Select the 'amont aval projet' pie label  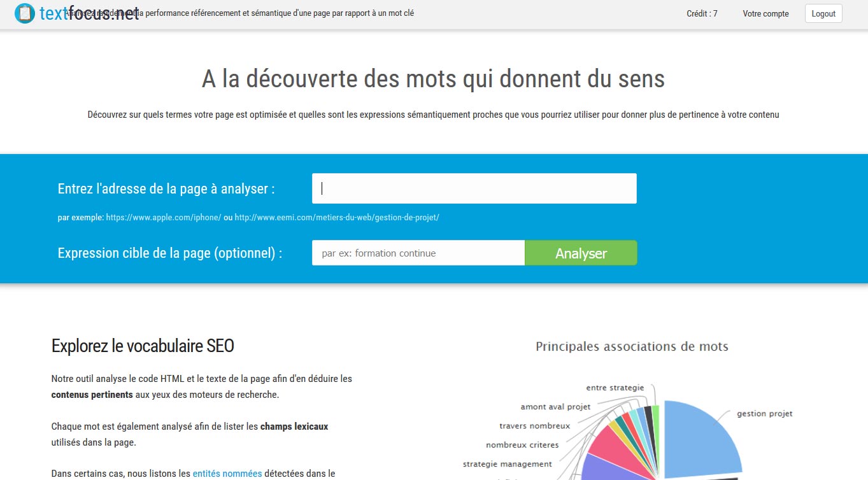tap(555, 407)
